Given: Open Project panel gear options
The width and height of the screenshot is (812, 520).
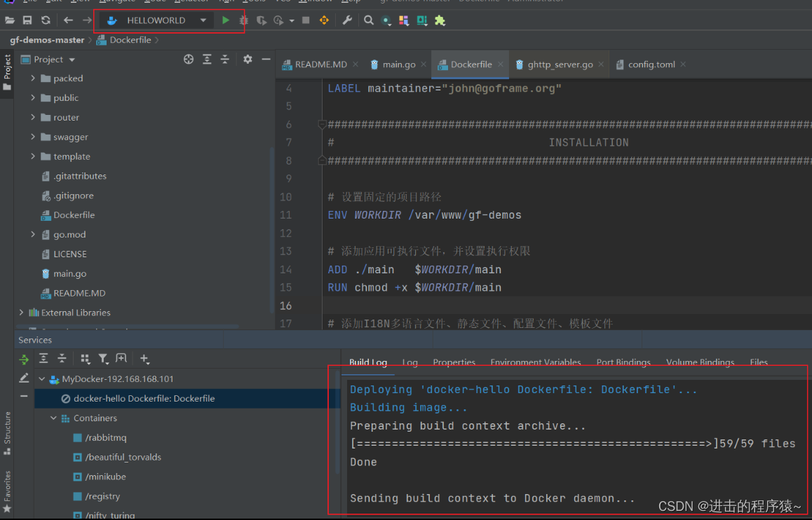Looking at the screenshot, I should click(x=248, y=59).
